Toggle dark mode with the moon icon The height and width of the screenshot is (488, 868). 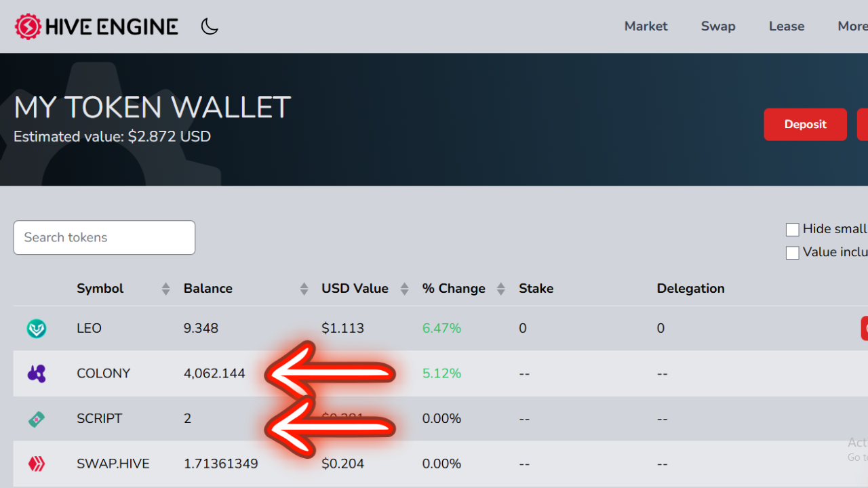(210, 26)
